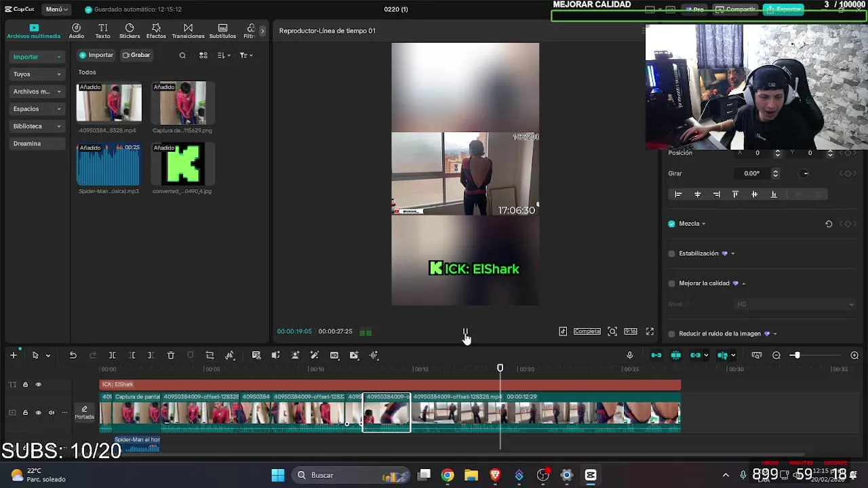Expand the Biblioteca sidebar section
The image size is (868, 488).
coord(37,126)
